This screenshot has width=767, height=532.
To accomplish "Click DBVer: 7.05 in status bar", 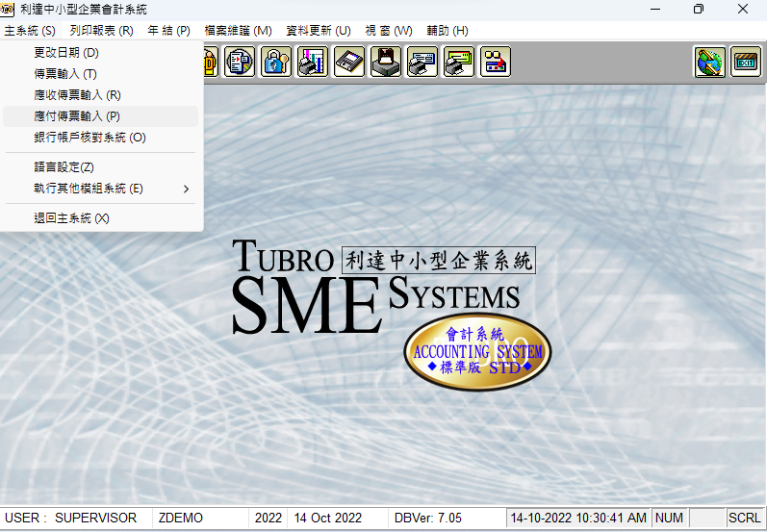I will pos(447,518).
